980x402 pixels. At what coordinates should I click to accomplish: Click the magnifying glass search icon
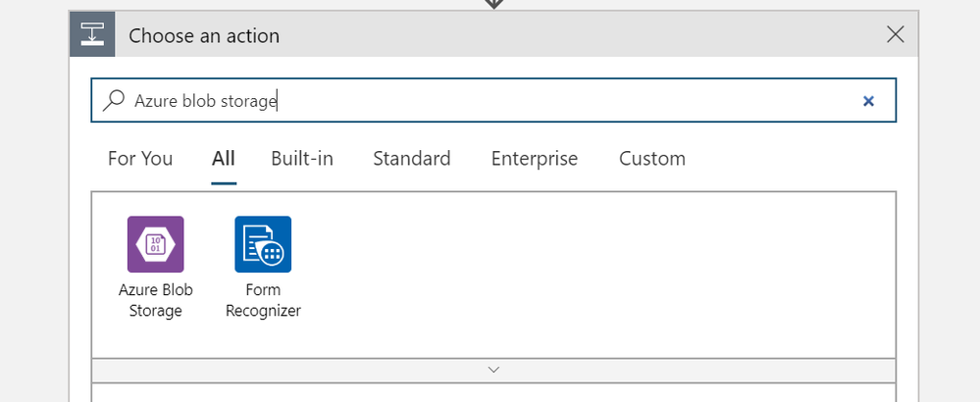point(114,100)
